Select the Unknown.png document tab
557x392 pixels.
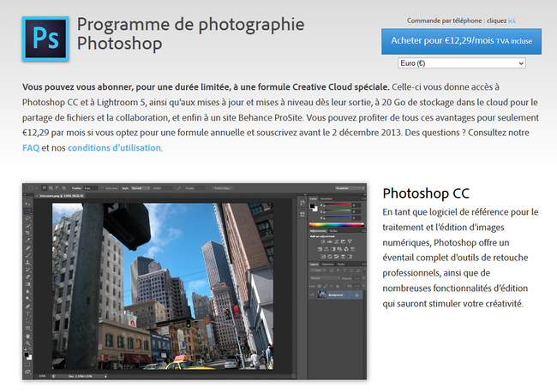(60, 196)
